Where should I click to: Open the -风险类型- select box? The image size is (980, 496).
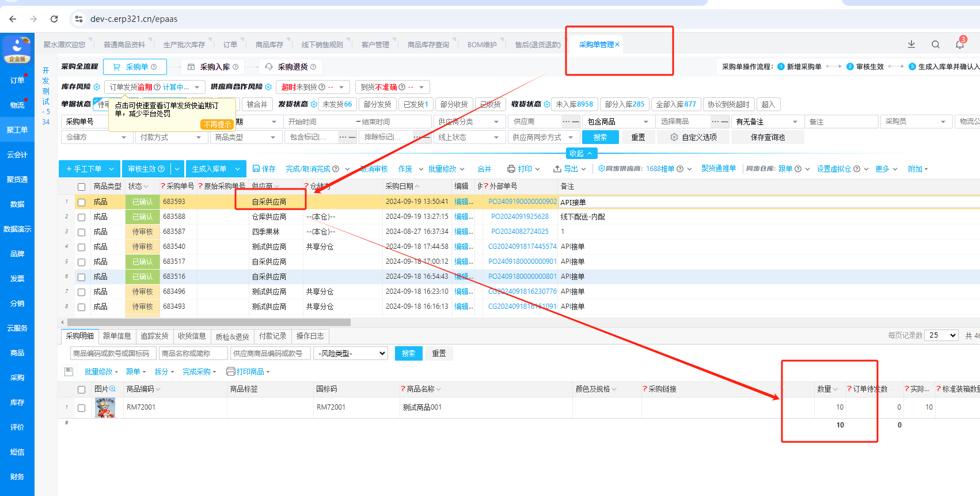[352, 353]
